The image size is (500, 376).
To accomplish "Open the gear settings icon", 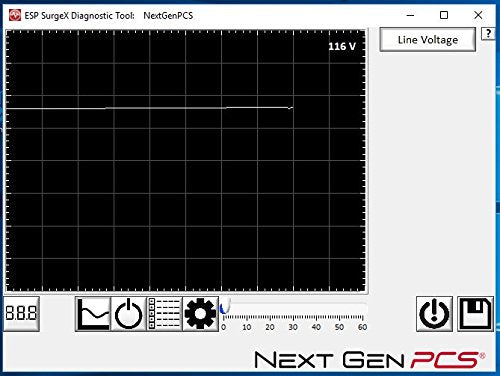I will [200, 314].
